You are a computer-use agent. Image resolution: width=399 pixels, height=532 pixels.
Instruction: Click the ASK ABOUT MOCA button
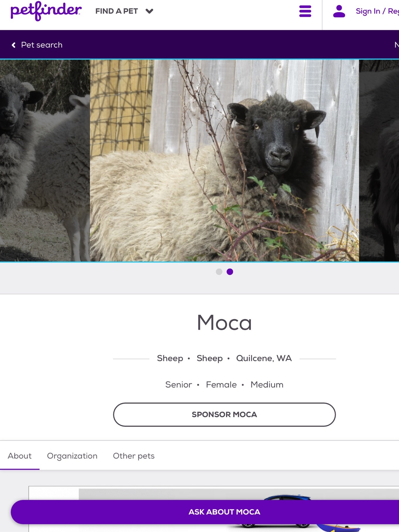[224, 512]
